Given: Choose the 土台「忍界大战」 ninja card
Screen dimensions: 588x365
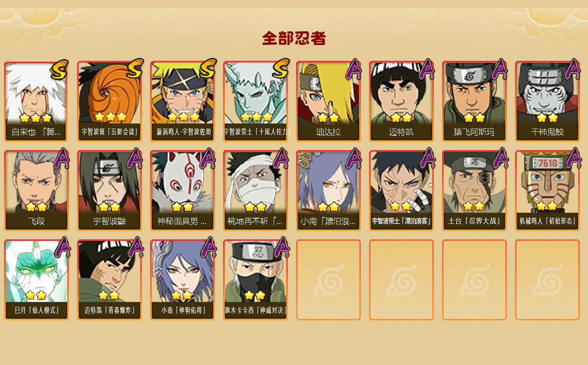Looking at the screenshot, I should point(474,191).
